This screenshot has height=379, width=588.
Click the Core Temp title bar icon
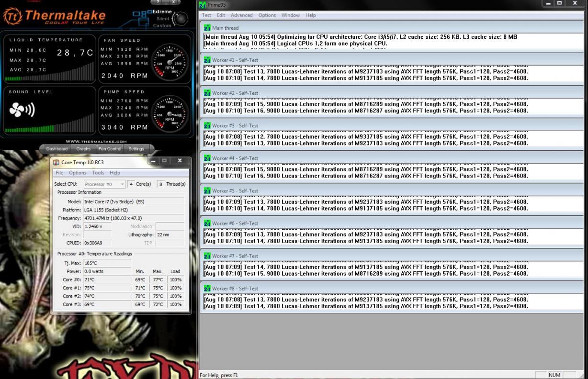coord(56,162)
